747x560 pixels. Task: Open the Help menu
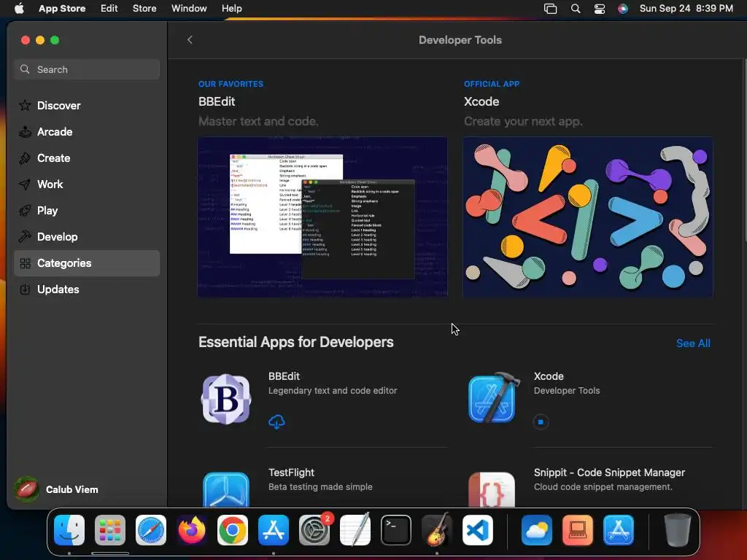pyautogui.click(x=231, y=9)
